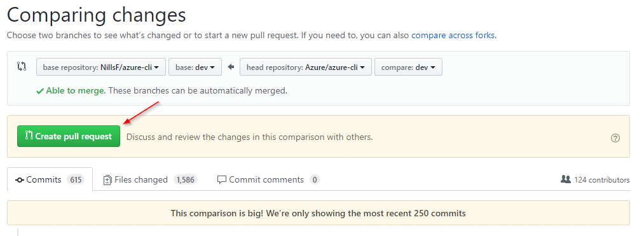Click the 124 contributors text
This screenshot has height=236, width=644.
coord(601,179)
